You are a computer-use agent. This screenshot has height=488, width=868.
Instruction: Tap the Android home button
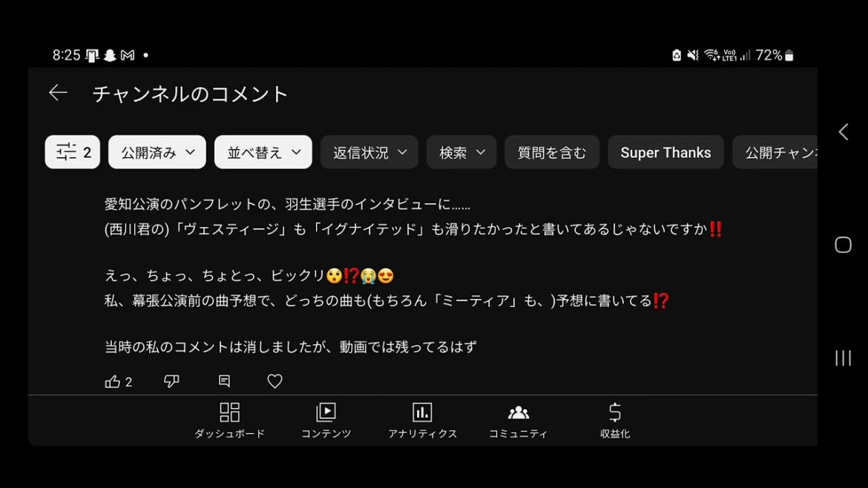pos(843,245)
